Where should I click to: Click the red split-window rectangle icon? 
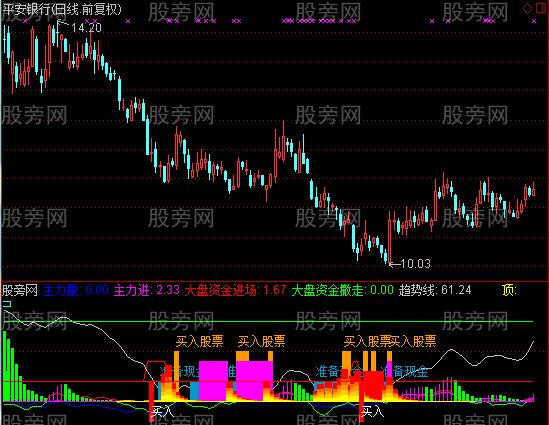[x=541, y=8]
